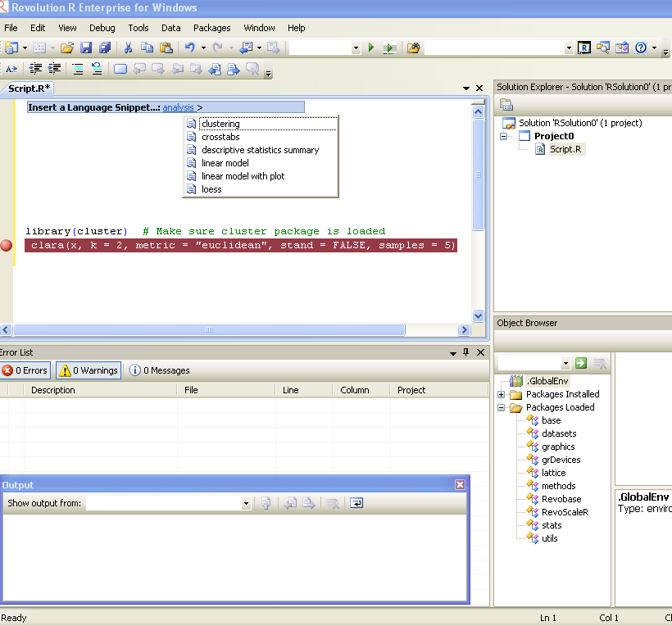Open the Debug menu
The height and width of the screenshot is (626, 672).
(102, 28)
